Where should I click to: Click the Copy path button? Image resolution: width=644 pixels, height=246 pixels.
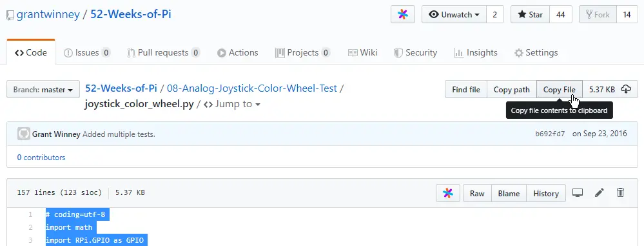tap(512, 89)
